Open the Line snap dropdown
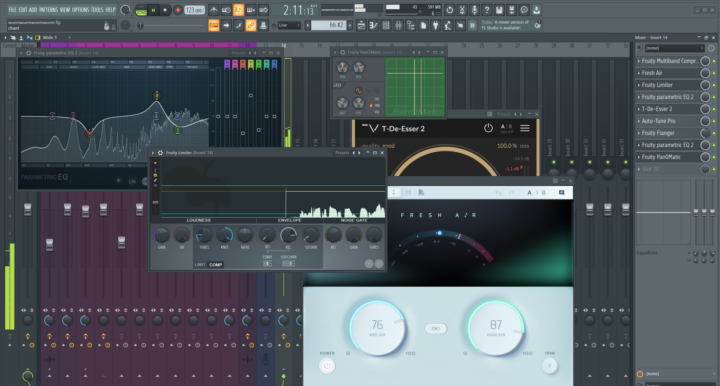 pyautogui.click(x=289, y=25)
